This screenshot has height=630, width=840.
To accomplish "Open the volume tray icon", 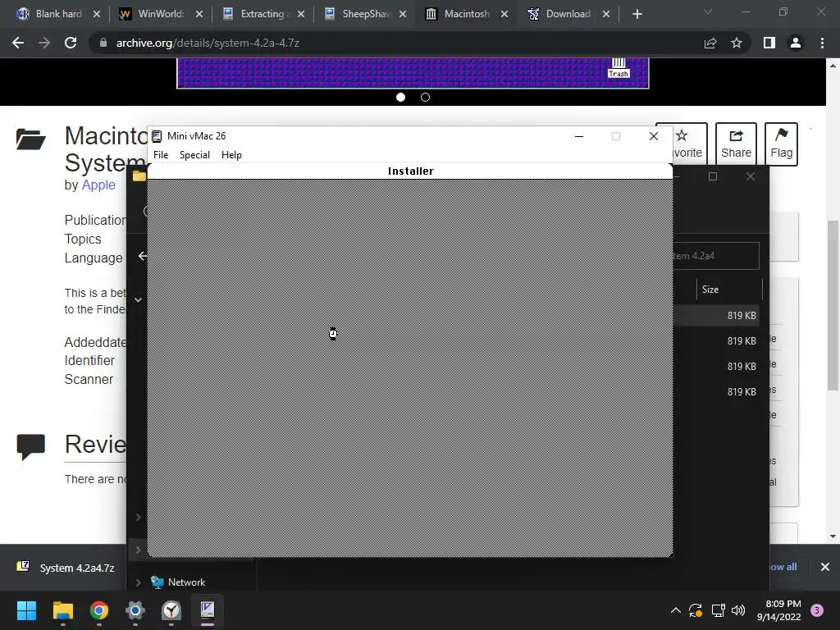I will click(738, 610).
